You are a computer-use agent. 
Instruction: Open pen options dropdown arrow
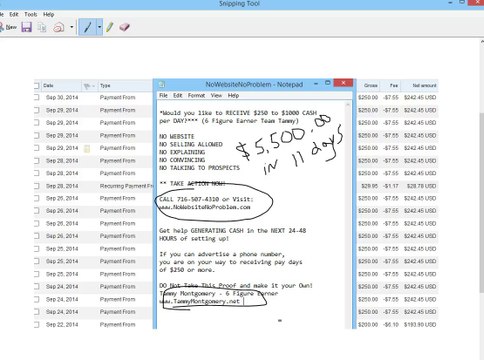pos(99,27)
